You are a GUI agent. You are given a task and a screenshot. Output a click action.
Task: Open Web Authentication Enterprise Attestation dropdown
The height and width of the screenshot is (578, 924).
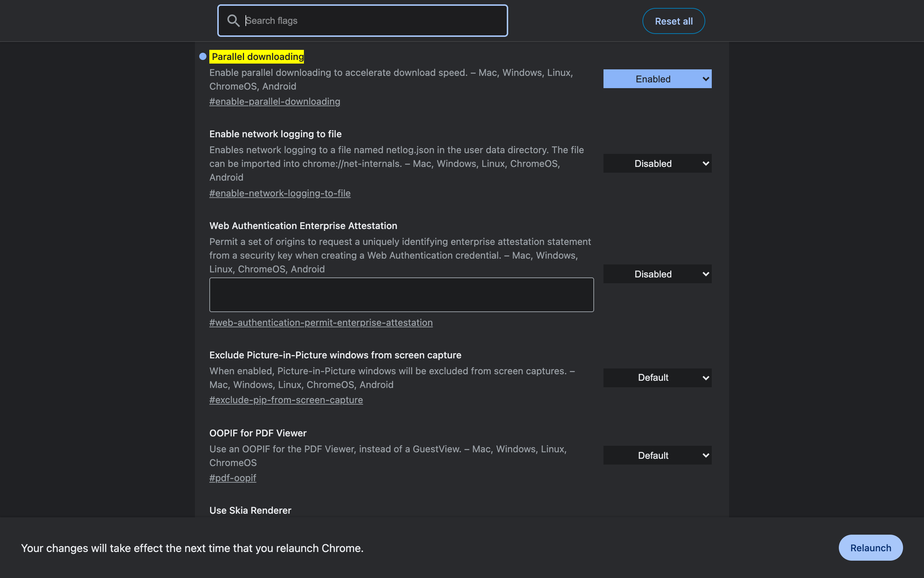point(657,274)
